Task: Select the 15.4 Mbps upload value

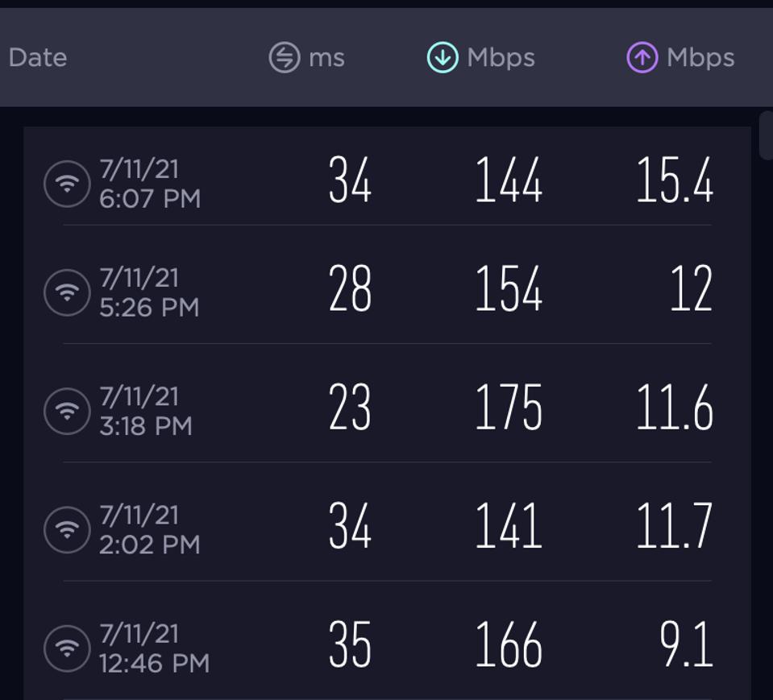Action: click(675, 180)
